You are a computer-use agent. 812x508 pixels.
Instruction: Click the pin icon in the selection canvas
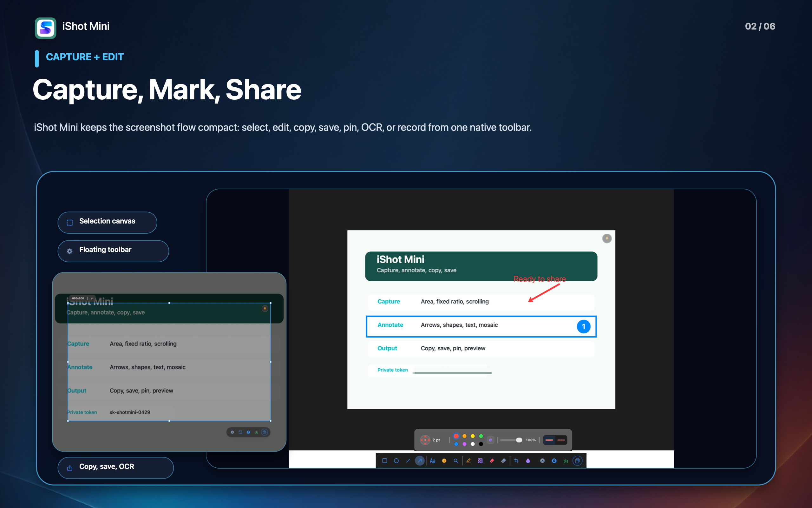click(265, 308)
